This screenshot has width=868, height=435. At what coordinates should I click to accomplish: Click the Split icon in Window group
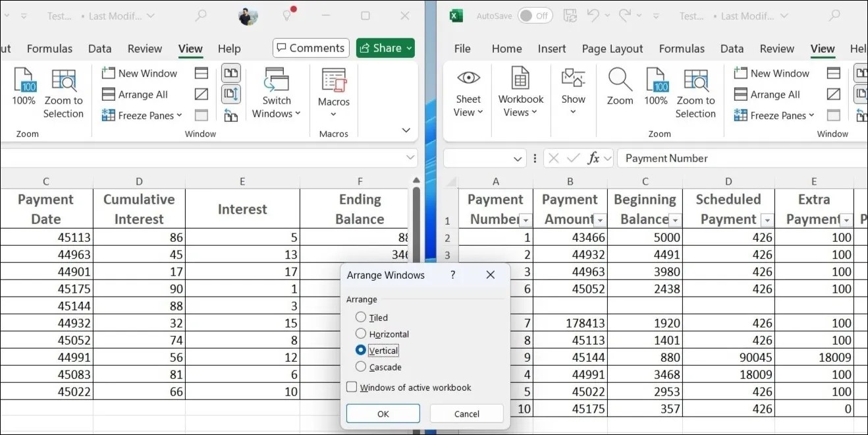(201, 72)
